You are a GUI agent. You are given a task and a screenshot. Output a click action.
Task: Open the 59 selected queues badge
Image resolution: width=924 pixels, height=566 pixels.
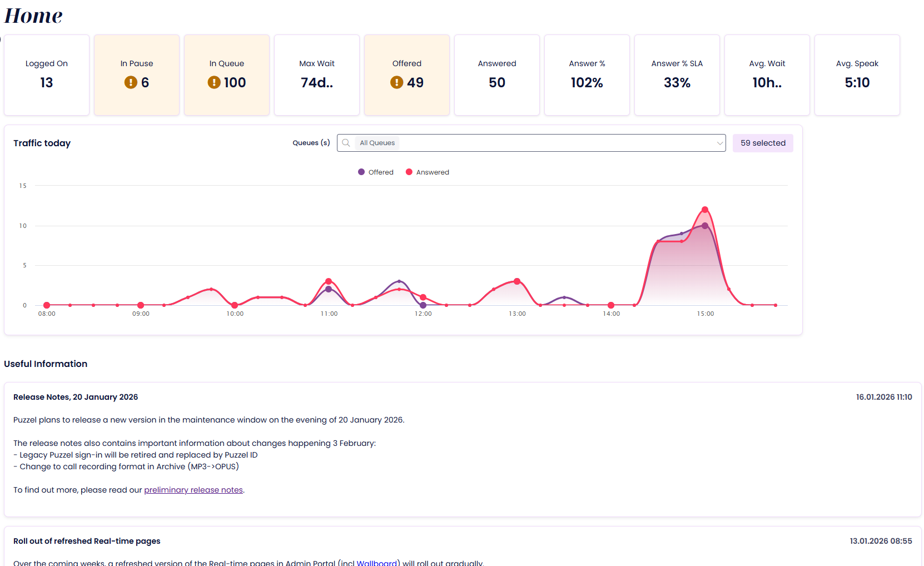(x=762, y=143)
